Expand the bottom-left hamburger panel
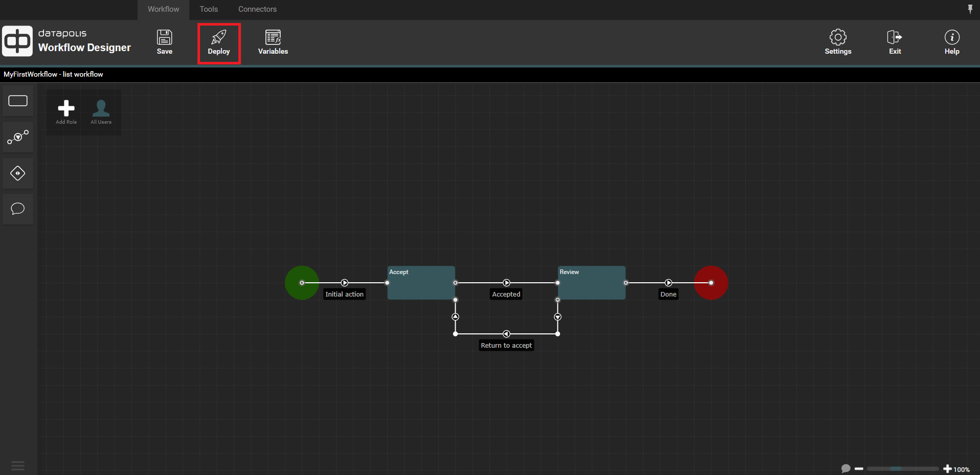Image resolution: width=980 pixels, height=475 pixels. click(x=18, y=465)
